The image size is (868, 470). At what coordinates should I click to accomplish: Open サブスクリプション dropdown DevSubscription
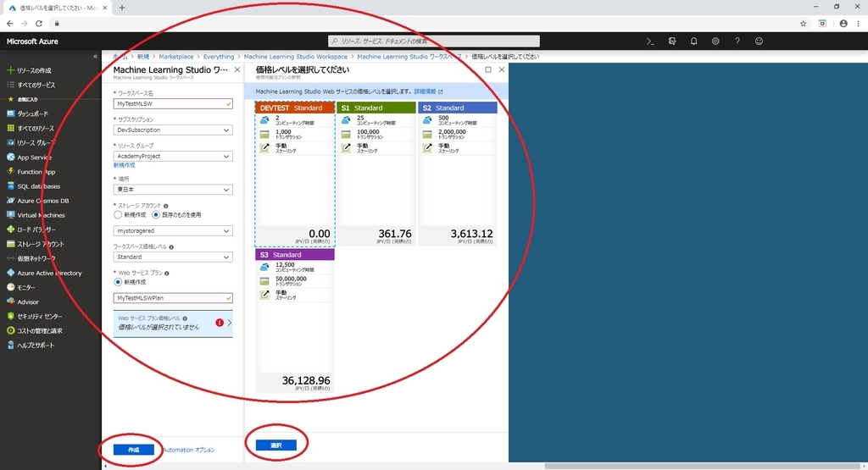[173, 130]
